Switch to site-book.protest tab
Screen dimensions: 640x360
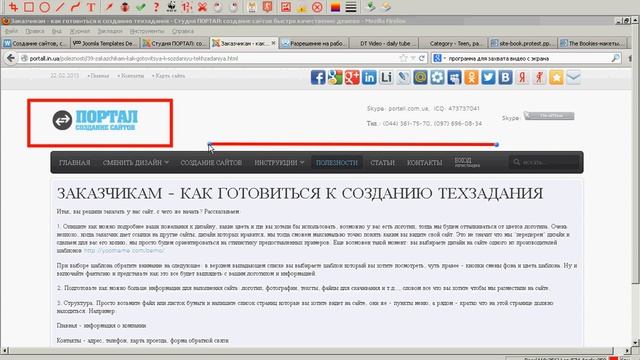click(522, 43)
